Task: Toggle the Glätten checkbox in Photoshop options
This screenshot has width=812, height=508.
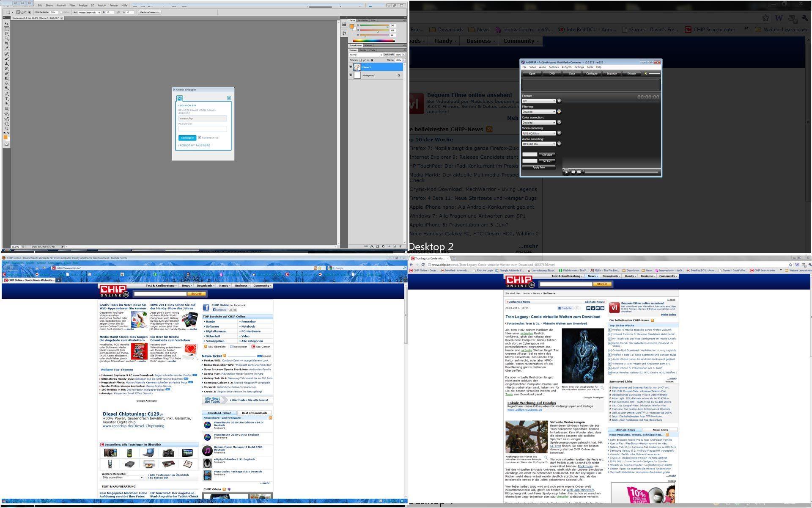Action: click(61, 12)
